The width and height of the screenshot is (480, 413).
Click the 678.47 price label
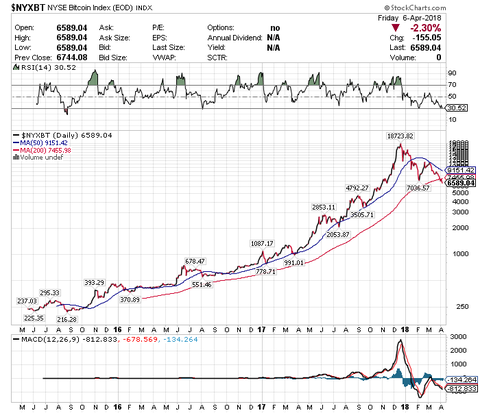195,261
